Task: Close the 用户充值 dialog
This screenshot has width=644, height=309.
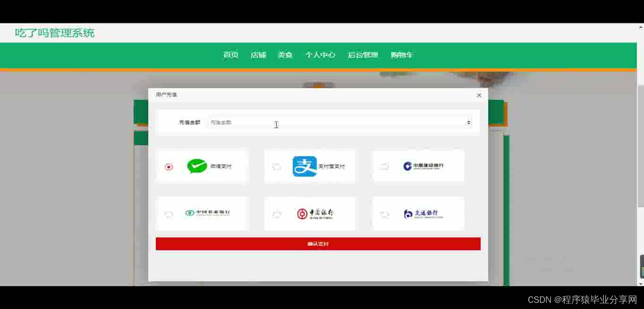Action: point(479,95)
